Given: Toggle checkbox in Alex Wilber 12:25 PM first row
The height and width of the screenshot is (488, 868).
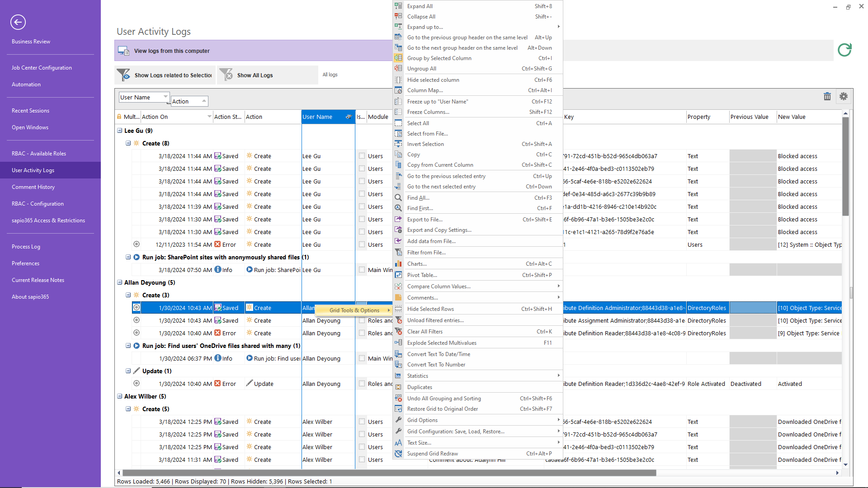Looking at the screenshot, I should [362, 422].
